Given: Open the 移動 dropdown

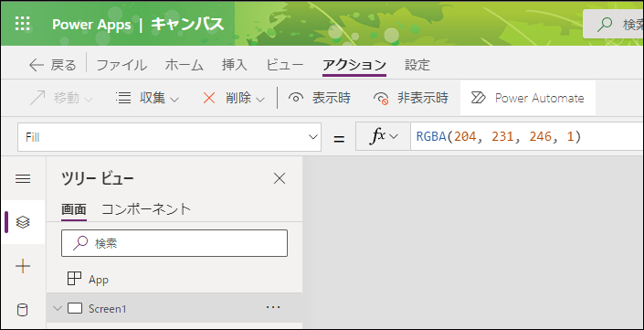Looking at the screenshot, I should coord(61,98).
